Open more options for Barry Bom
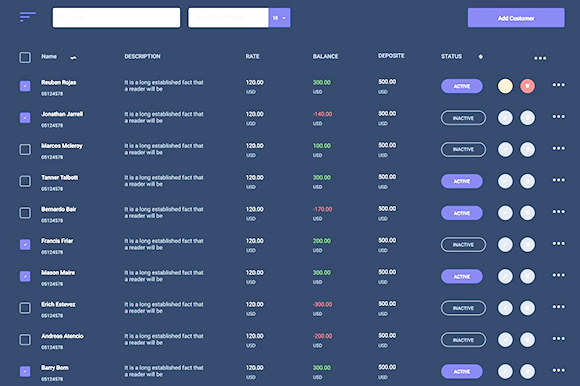 (x=559, y=370)
